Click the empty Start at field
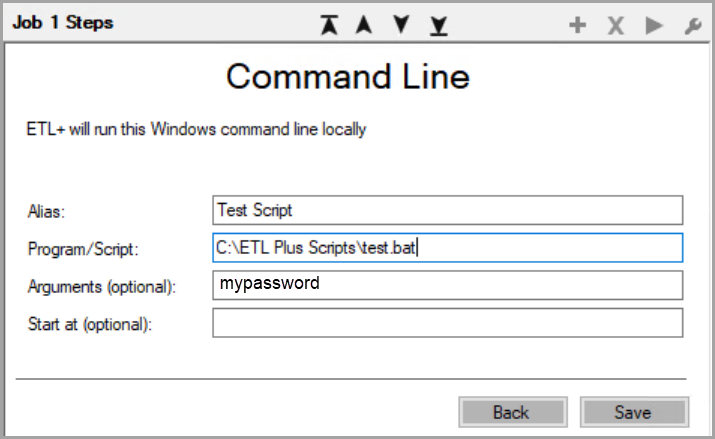Image resolution: width=715 pixels, height=439 pixels. 447,323
